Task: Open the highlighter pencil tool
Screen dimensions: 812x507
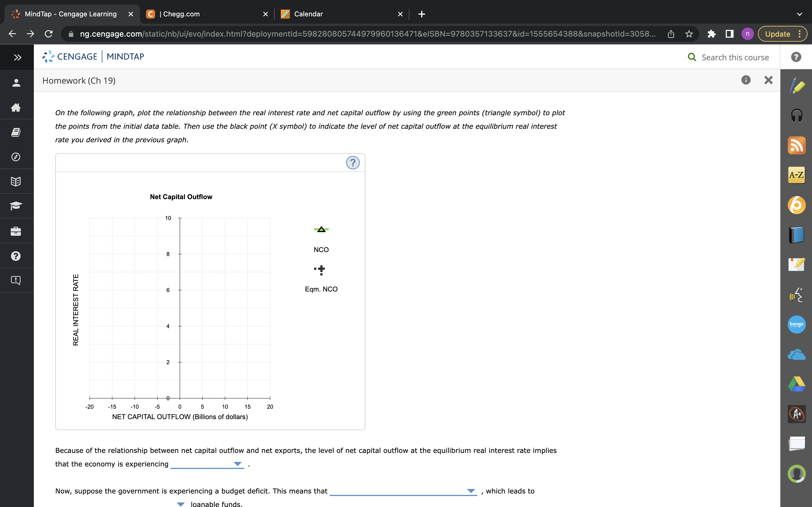Action: [x=796, y=86]
